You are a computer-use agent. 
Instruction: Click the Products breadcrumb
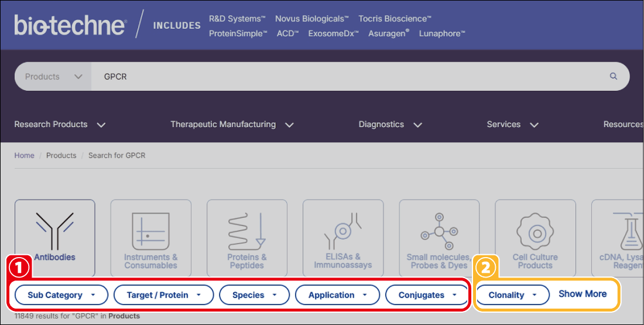click(61, 155)
